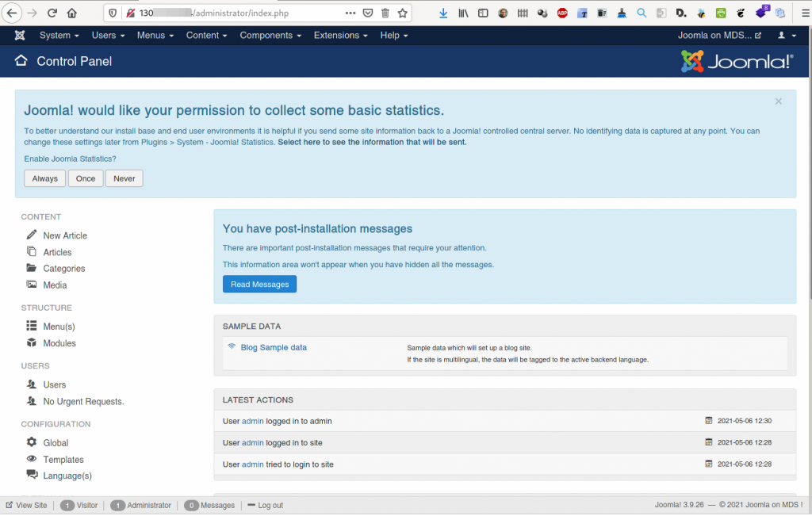812x516 pixels.
Task: Click the Templates eye icon
Action: (x=32, y=459)
